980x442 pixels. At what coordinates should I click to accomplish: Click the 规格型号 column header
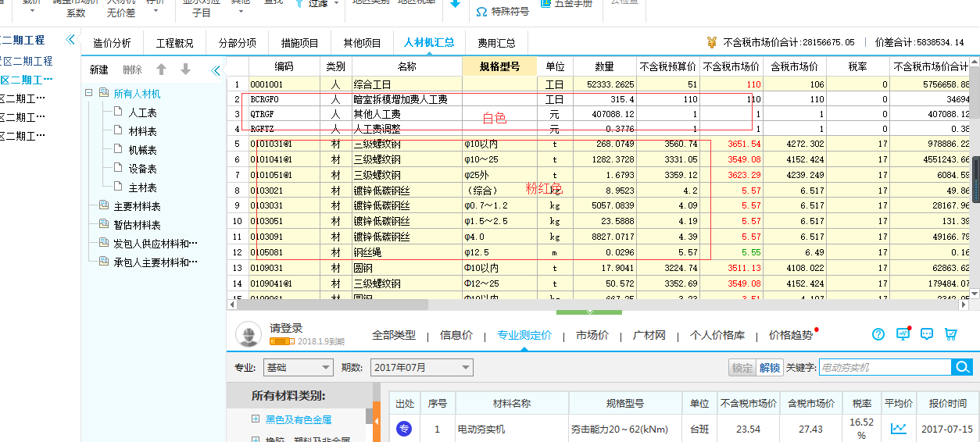(499, 66)
